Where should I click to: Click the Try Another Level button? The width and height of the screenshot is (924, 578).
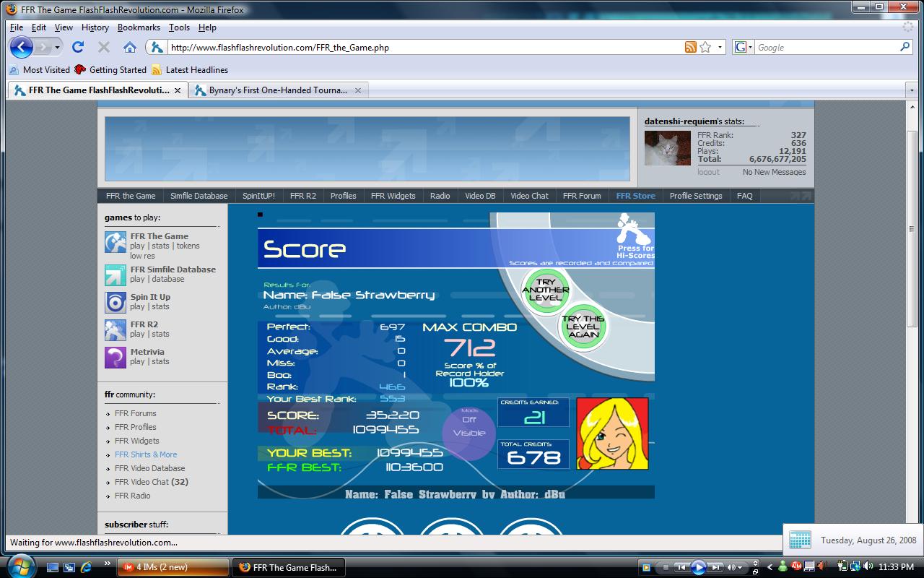(545, 290)
